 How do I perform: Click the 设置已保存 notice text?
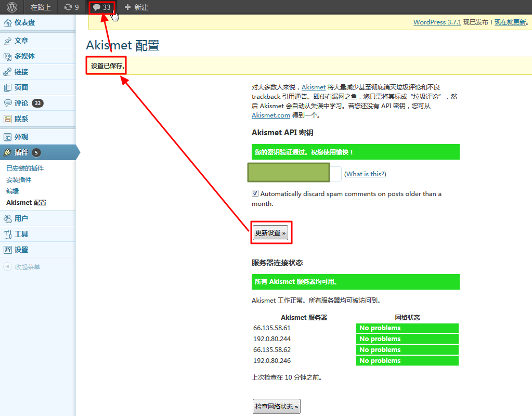(108, 66)
